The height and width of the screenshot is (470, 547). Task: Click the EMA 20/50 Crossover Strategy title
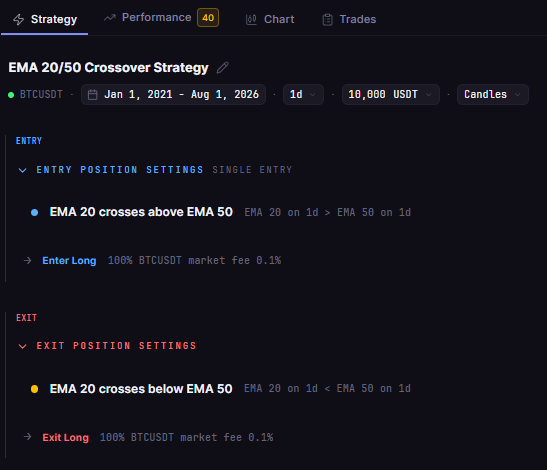point(108,67)
